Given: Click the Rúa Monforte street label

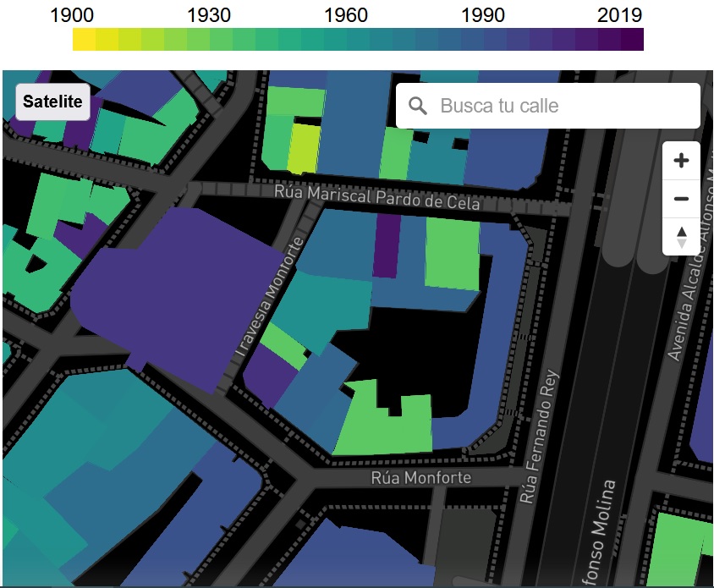Looking at the screenshot, I should (420, 478).
